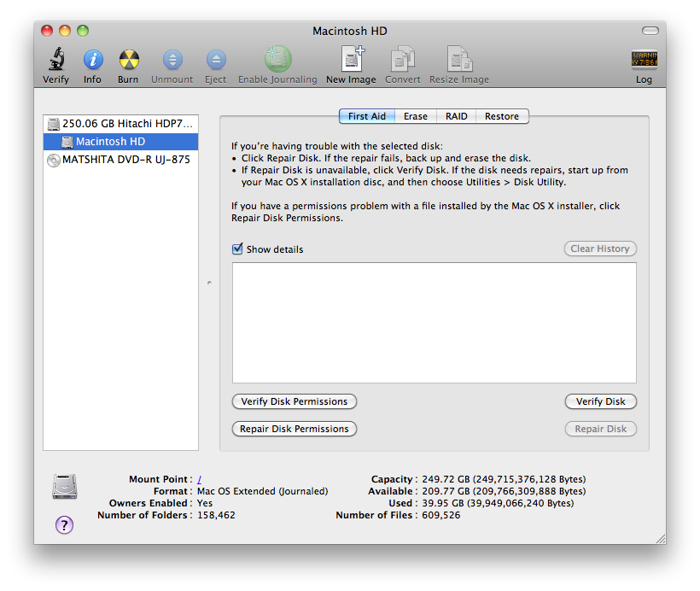Click the Resize Image toolbar icon

coord(459,59)
